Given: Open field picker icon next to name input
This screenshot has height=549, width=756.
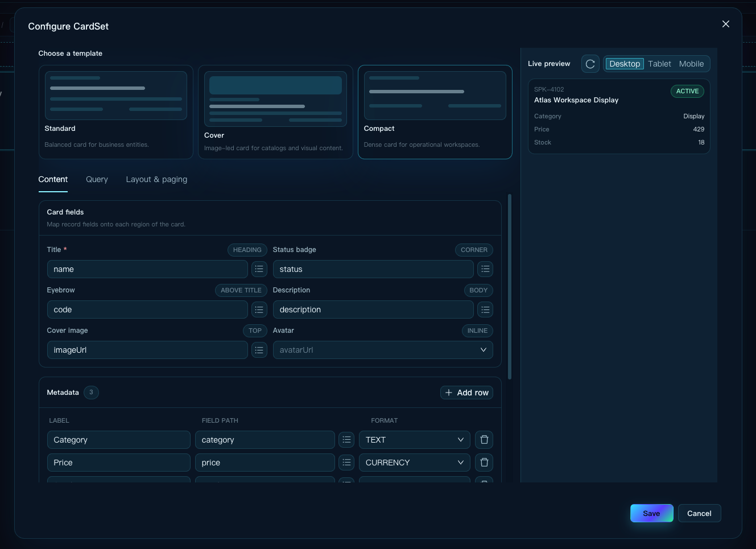Looking at the screenshot, I should [259, 269].
